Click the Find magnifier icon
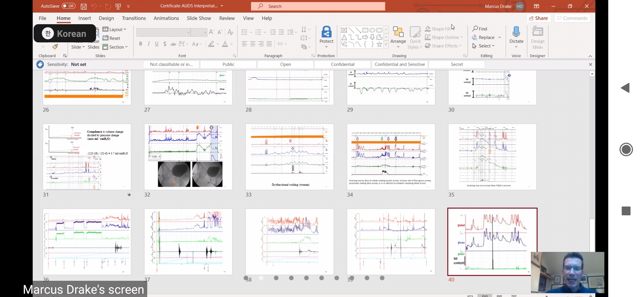Screen dimensions: 644x297 (x=475, y=29)
